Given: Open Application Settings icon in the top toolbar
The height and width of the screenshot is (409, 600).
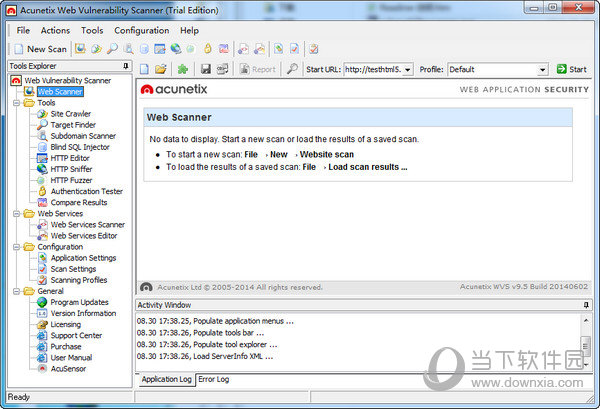Looking at the screenshot, I should pyautogui.click(x=278, y=49).
